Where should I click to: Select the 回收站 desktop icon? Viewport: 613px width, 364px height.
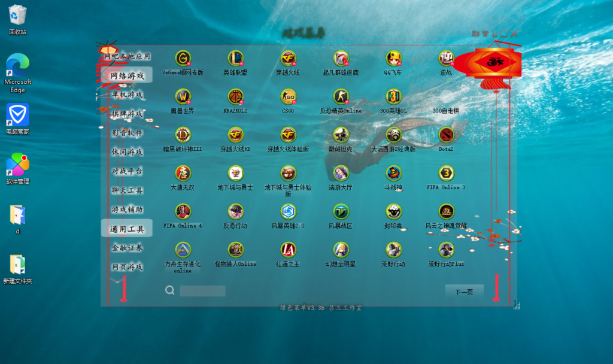(17, 20)
